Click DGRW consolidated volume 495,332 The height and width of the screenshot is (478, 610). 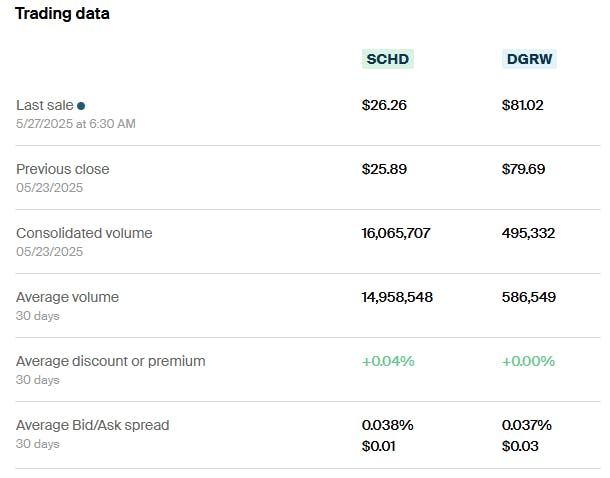pyautogui.click(x=528, y=233)
